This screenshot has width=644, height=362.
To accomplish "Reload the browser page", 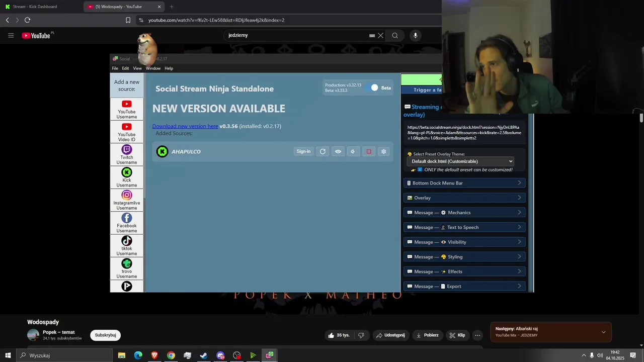I will coord(27,20).
